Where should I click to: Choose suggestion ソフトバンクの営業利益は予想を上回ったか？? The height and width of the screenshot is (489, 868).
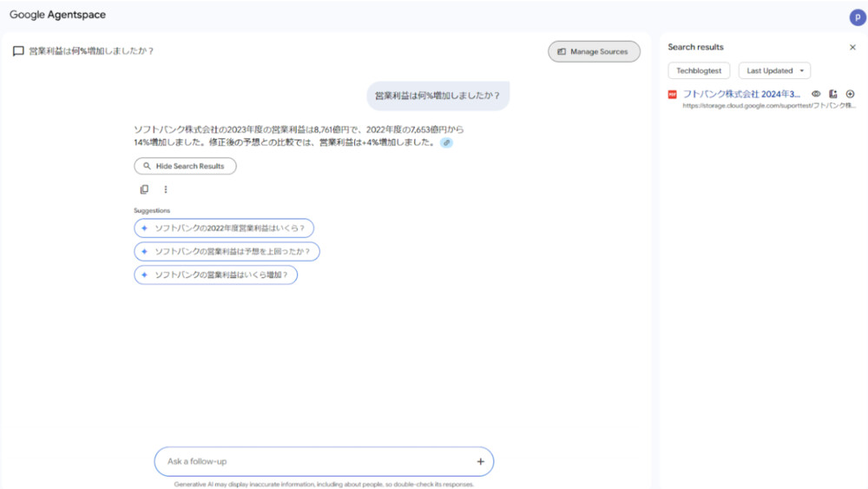click(227, 251)
